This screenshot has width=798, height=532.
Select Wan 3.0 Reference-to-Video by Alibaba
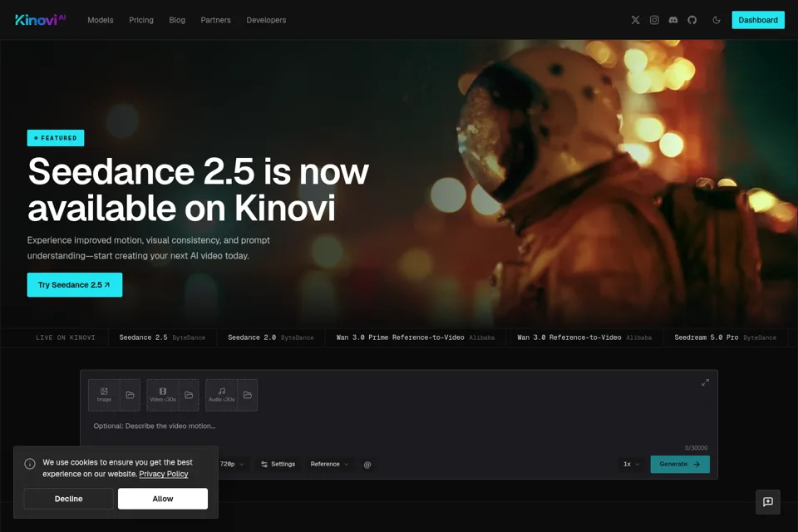(x=584, y=337)
